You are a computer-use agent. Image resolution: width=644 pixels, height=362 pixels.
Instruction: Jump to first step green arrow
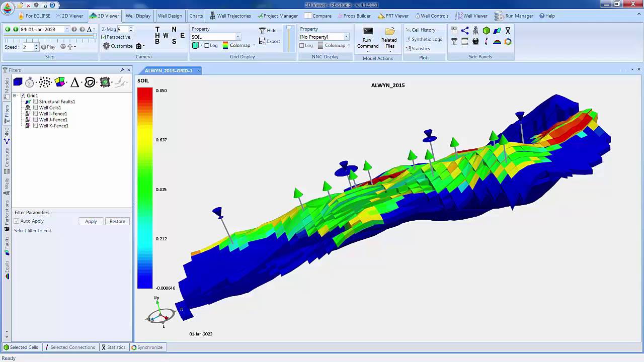click(8, 29)
